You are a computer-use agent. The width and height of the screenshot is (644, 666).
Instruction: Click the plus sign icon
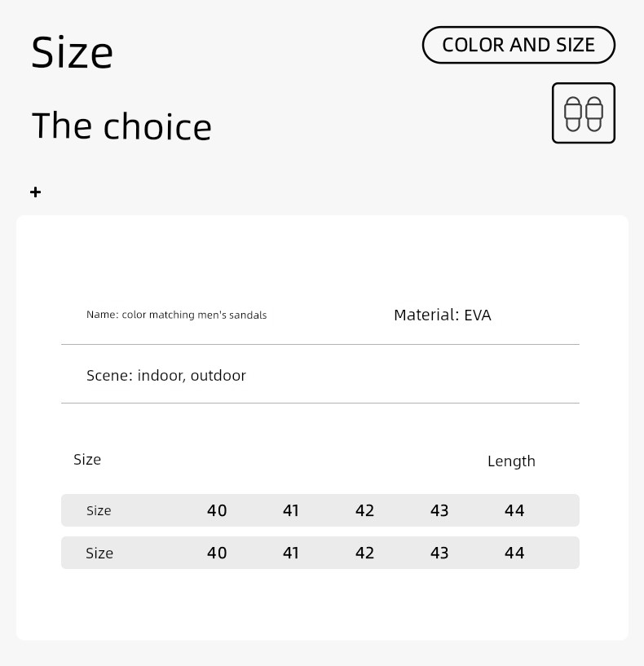[x=36, y=192]
